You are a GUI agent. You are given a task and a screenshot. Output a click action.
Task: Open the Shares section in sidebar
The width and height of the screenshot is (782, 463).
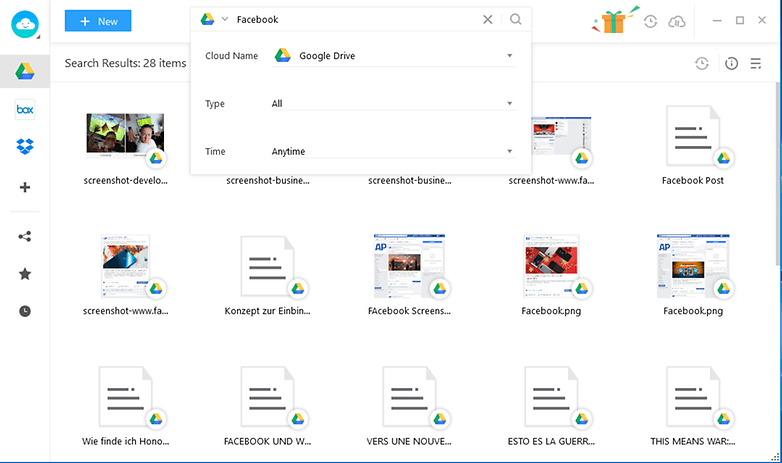[x=25, y=236]
